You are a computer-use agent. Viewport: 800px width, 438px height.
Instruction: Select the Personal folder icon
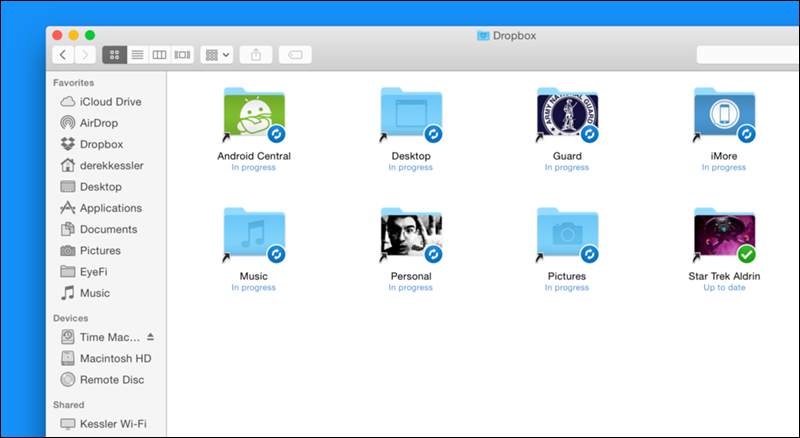pyautogui.click(x=411, y=234)
